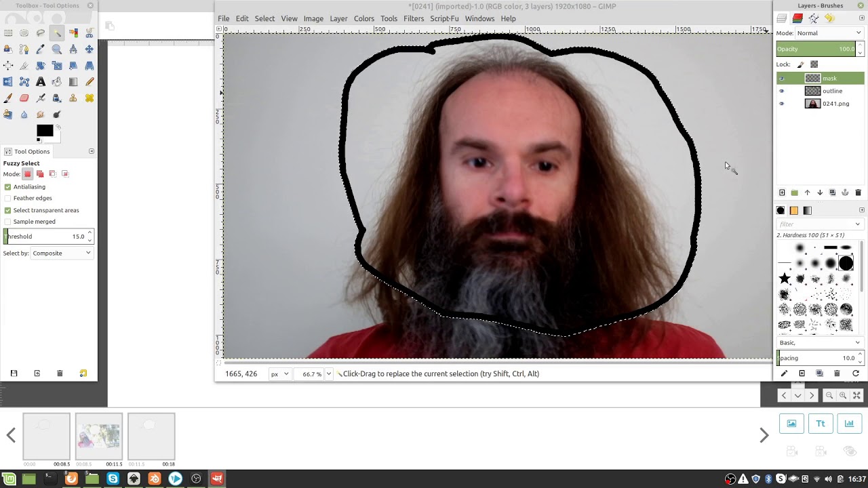
Task: Select the Move tool
Action: (90, 49)
